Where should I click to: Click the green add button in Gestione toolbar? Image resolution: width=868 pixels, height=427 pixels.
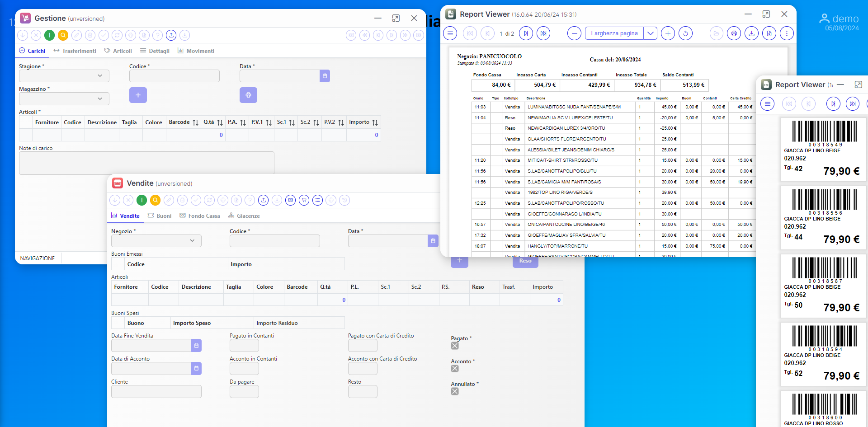50,35
